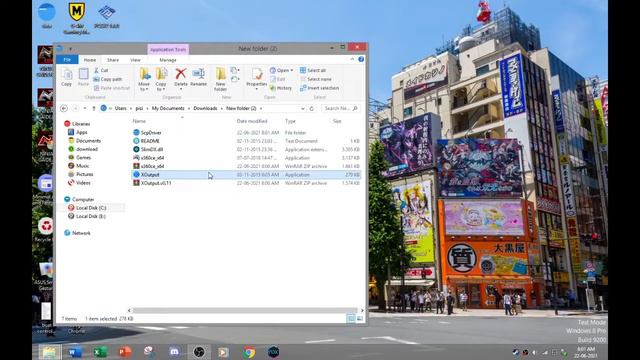Sort files by Date modified column
The height and width of the screenshot is (360, 640).
pos(252,121)
